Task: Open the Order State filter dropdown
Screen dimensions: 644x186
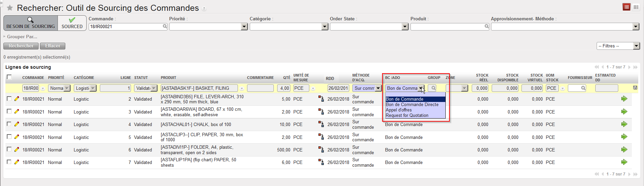Action: (405, 26)
